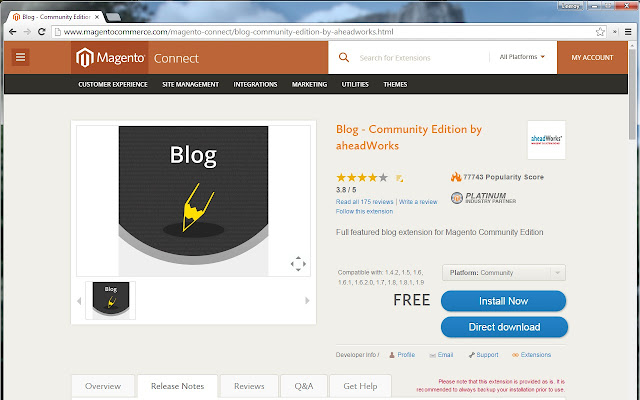Click the Email envelope icon

(x=432, y=356)
